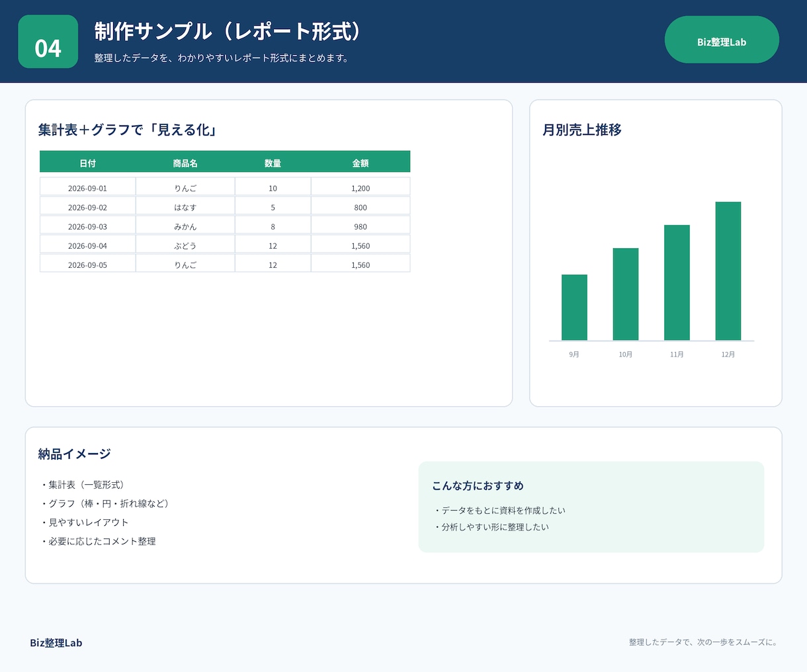This screenshot has width=807, height=672.
Task: Click the はなす product cell
Action: pos(185,207)
